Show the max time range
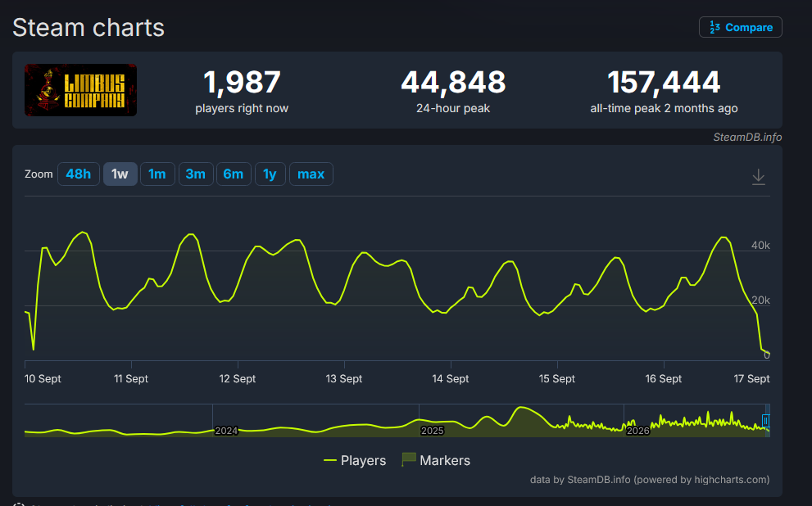812x506 pixels. pyautogui.click(x=311, y=174)
